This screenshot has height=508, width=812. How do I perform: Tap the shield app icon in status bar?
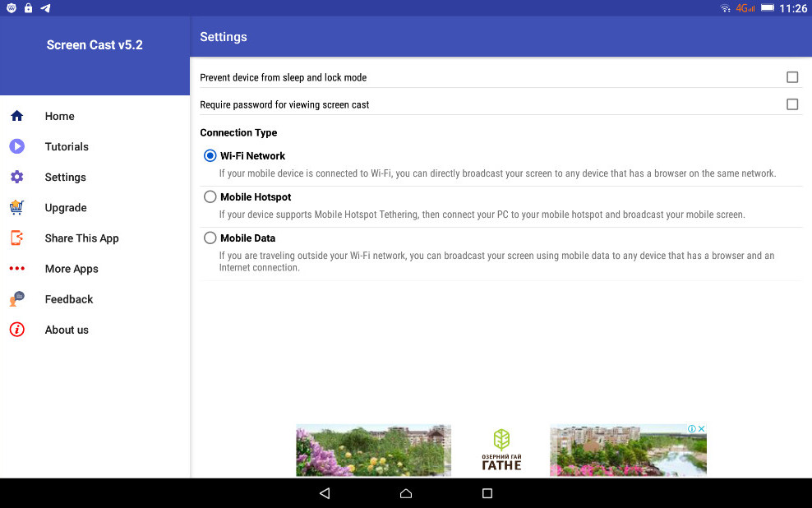pyautogui.click(x=12, y=7)
